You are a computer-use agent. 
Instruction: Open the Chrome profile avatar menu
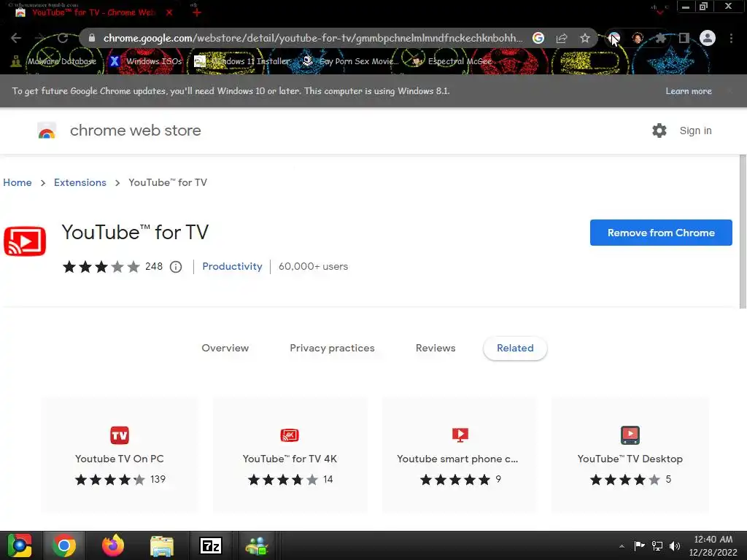[x=708, y=38]
